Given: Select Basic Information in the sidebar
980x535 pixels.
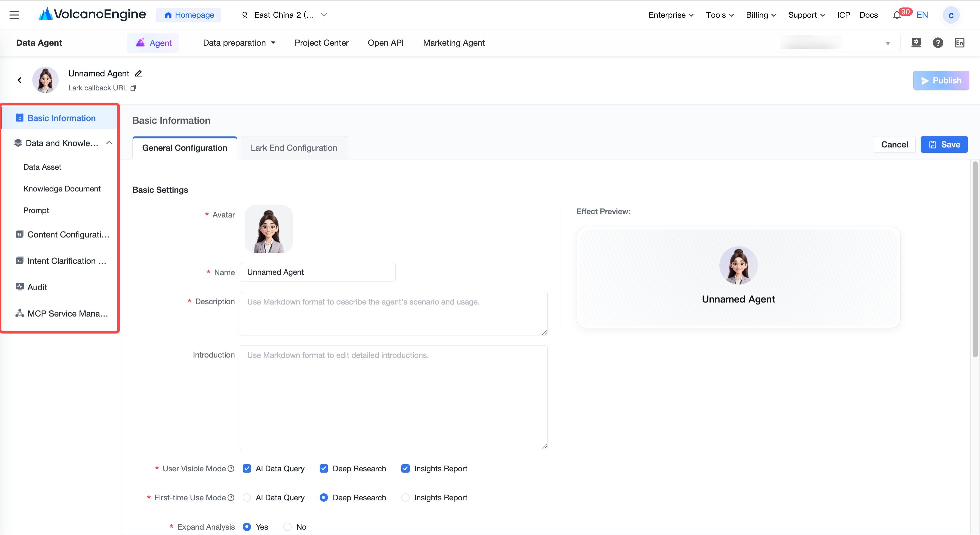Looking at the screenshot, I should tap(60, 118).
